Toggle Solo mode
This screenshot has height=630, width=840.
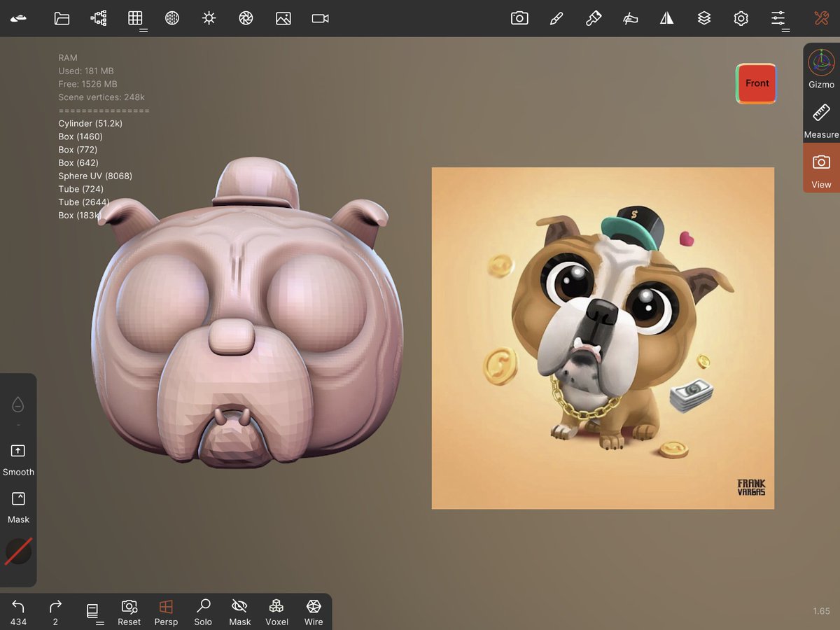(x=203, y=612)
